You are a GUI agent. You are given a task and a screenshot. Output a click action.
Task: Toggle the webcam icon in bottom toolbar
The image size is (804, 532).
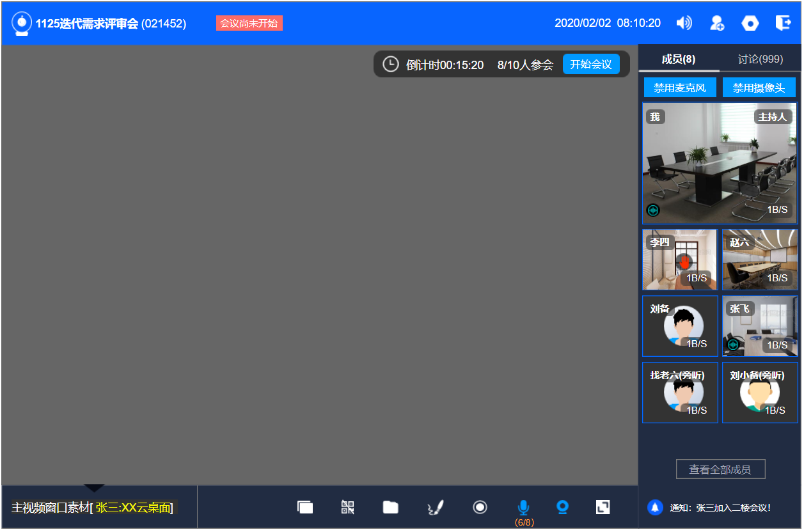(563, 507)
